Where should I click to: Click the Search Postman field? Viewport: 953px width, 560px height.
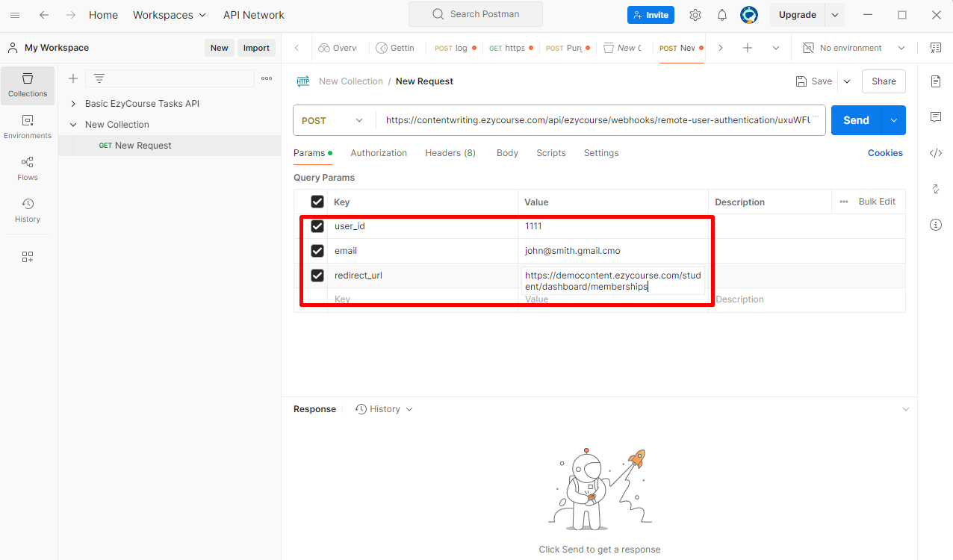[476, 14]
